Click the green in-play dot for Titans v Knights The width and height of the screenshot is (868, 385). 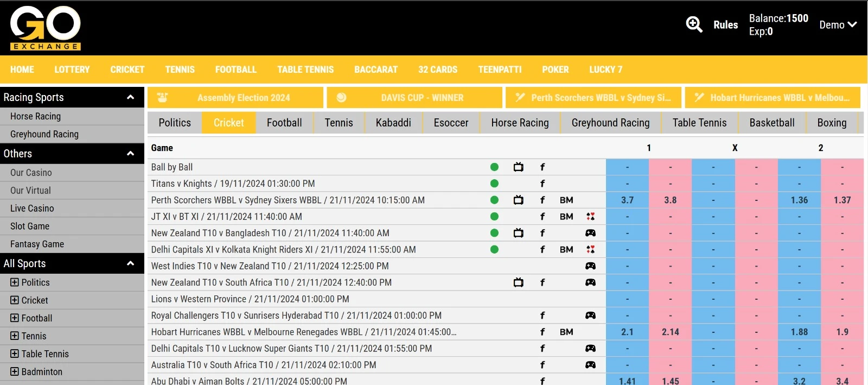[x=494, y=184]
